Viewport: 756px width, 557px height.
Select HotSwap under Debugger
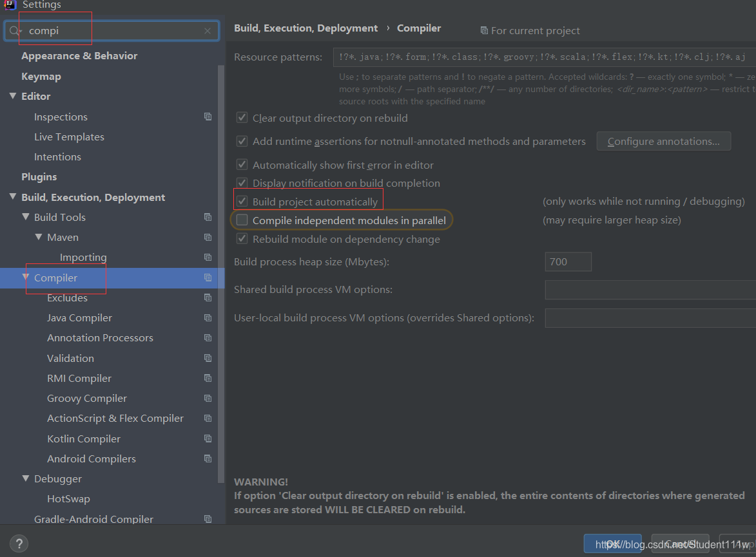(68, 498)
